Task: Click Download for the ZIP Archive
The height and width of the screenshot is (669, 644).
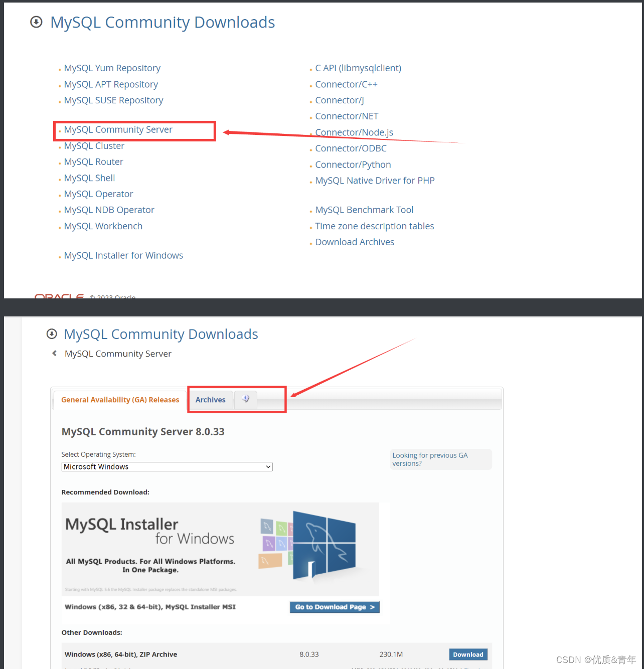Action: tap(467, 654)
